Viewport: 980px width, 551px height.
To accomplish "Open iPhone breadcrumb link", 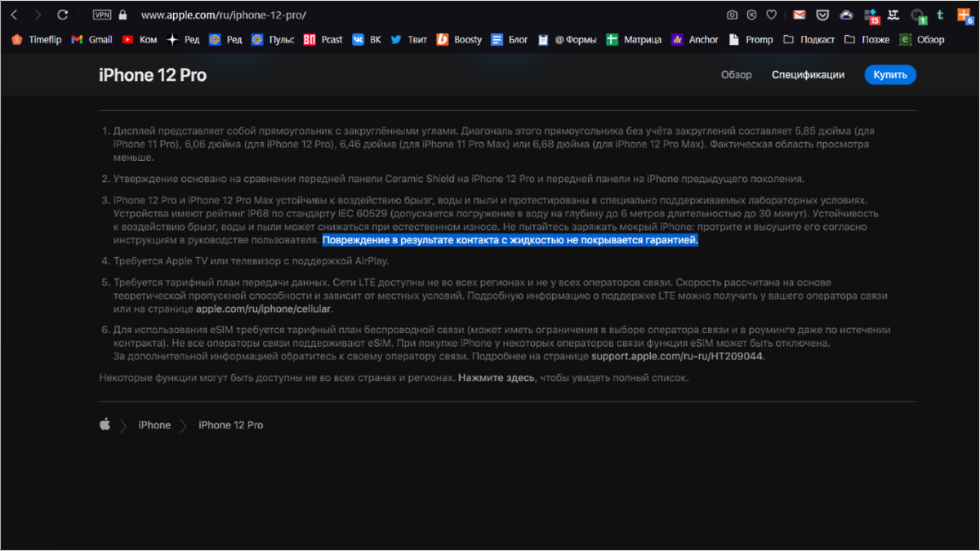I will [154, 425].
